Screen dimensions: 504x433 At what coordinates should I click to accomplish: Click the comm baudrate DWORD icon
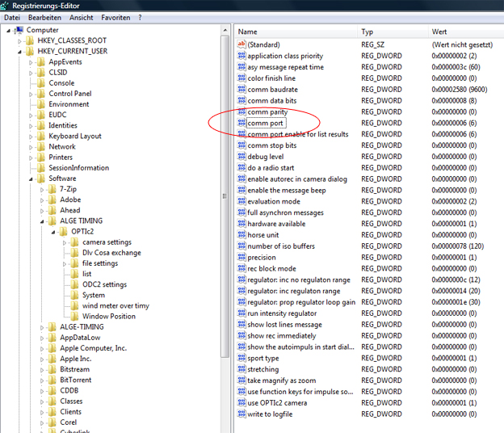[241, 90]
